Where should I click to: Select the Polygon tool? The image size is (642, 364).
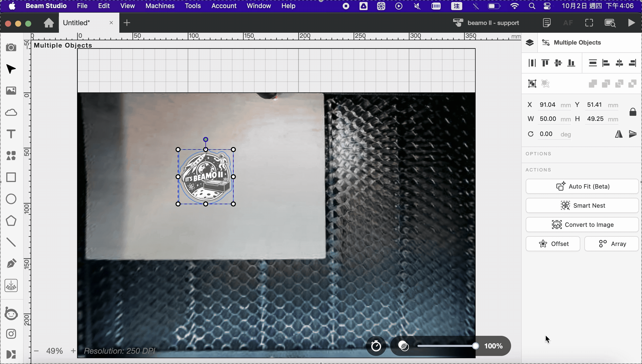(x=11, y=221)
